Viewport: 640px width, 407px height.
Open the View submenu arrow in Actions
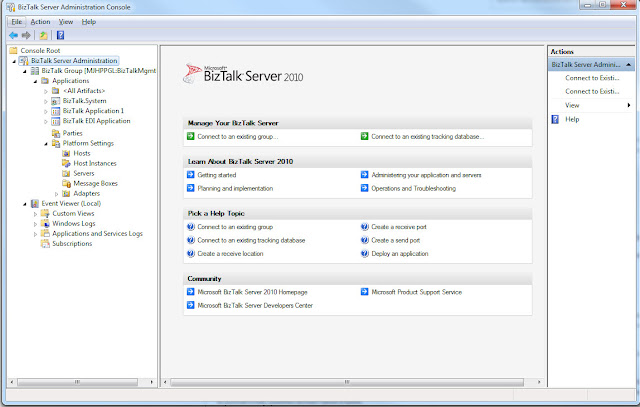(x=629, y=105)
